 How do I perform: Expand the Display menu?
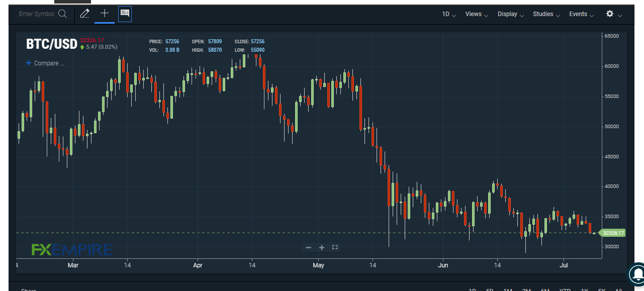(x=511, y=14)
